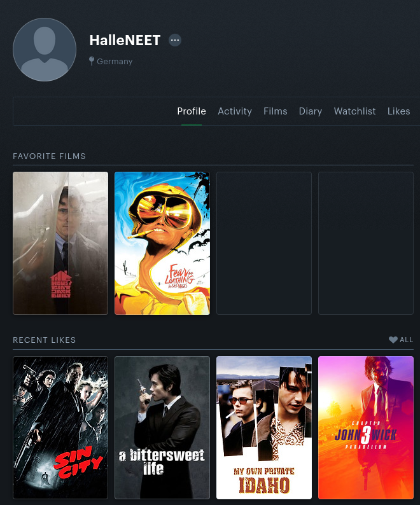The width and height of the screenshot is (420, 505).
Task: Open John Wick Chapter 3 Parabellum poster
Action: [x=366, y=427]
